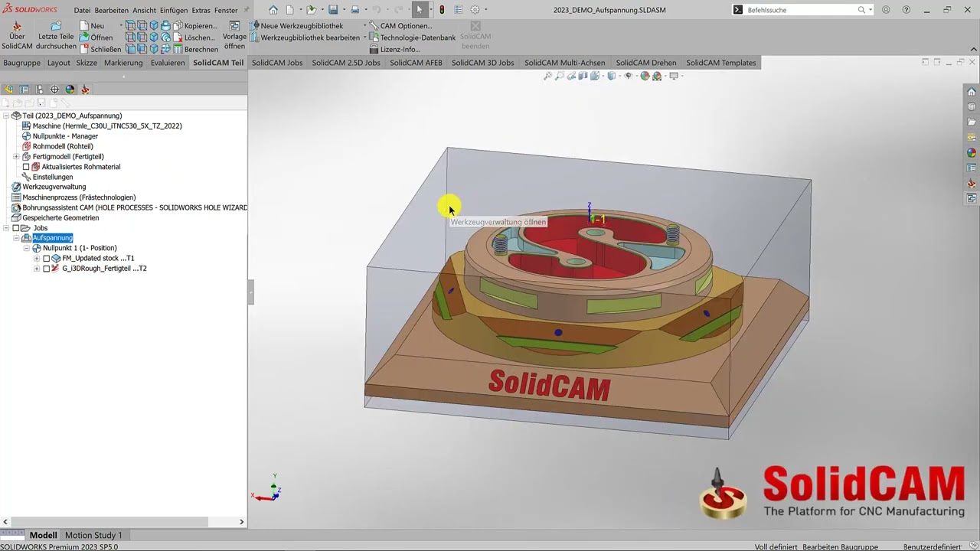980x551 pixels.
Task: Open the options gear icon
Action: tap(475, 10)
